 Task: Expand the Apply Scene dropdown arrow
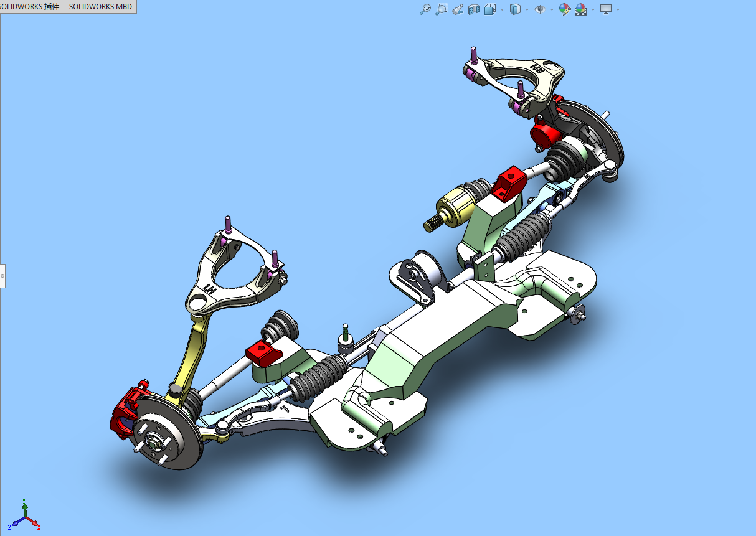[x=593, y=9]
